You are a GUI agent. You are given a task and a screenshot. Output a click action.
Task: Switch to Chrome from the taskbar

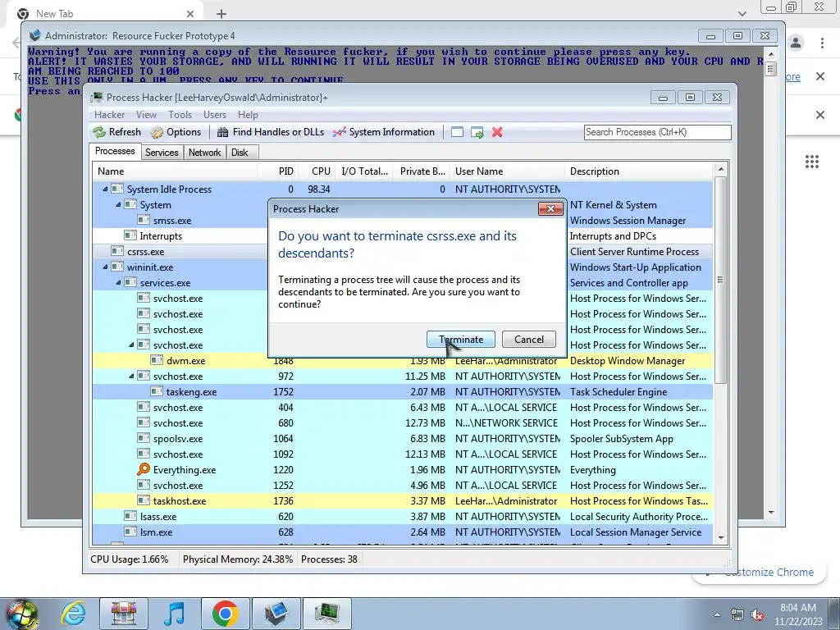(x=225, y=614)
